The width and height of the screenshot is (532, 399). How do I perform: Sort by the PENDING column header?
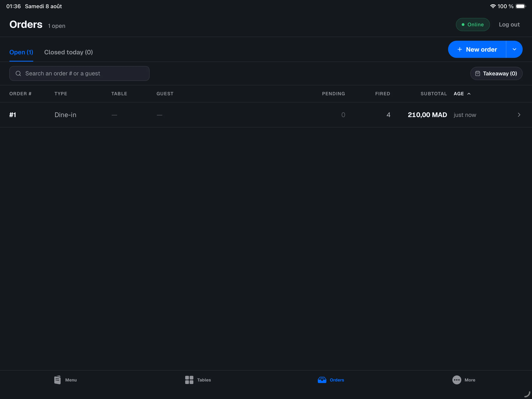[333, 94]
